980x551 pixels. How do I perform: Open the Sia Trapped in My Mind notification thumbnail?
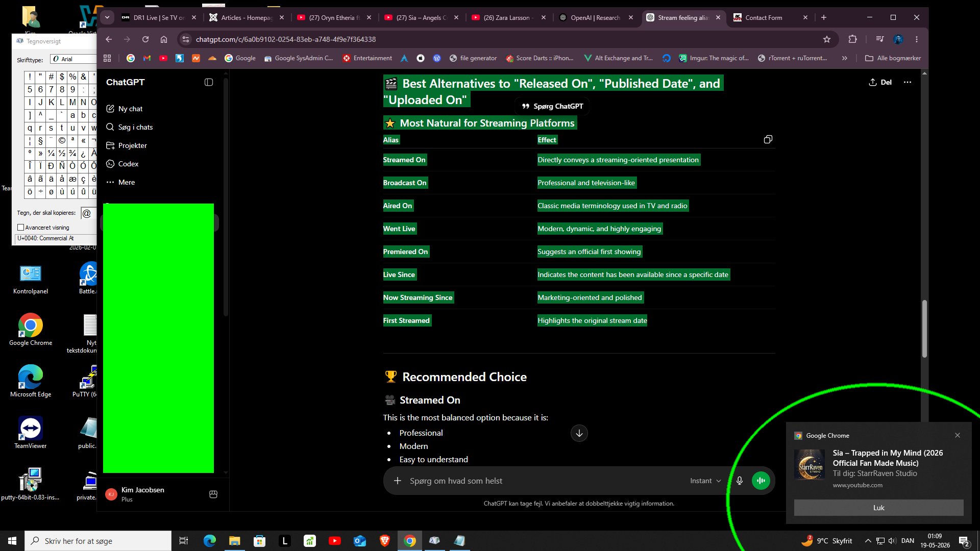coord(810,465)
